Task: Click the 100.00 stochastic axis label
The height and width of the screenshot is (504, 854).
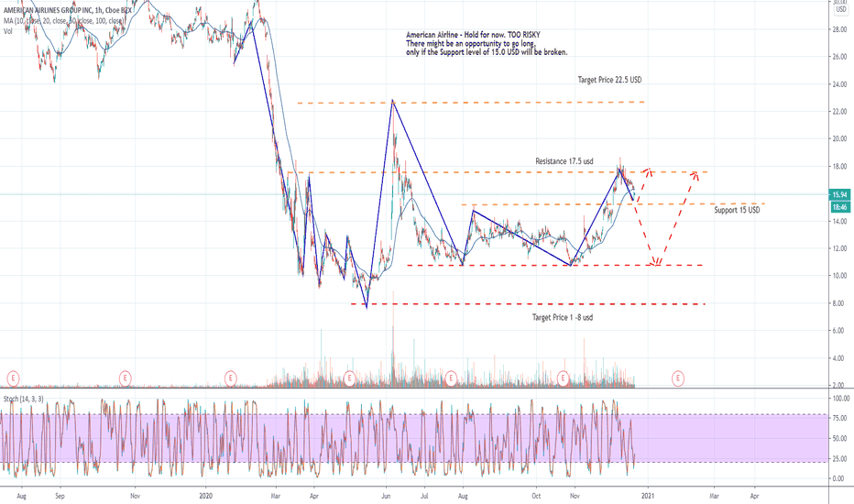Action: 841,399
